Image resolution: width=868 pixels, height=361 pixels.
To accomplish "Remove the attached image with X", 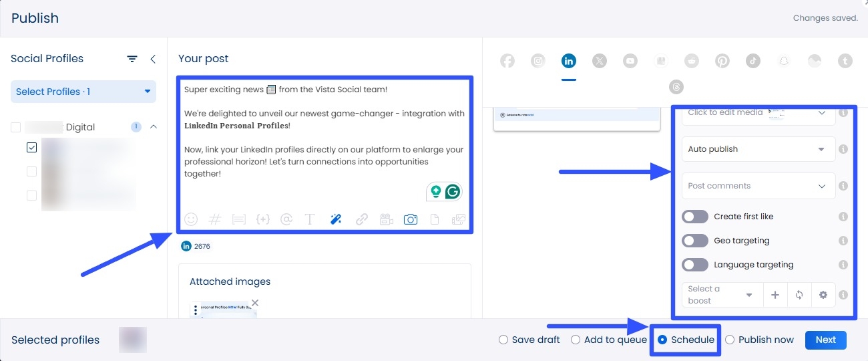I will point(255,303).
